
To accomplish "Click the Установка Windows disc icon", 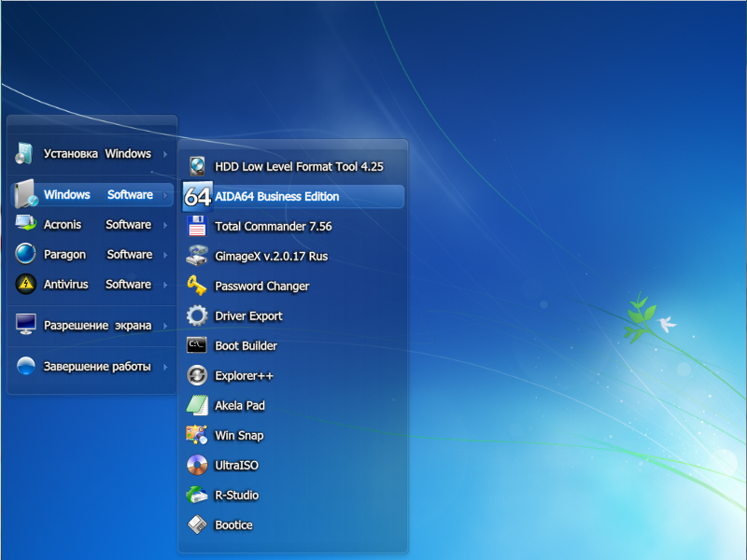I will (x=24, y=153).
